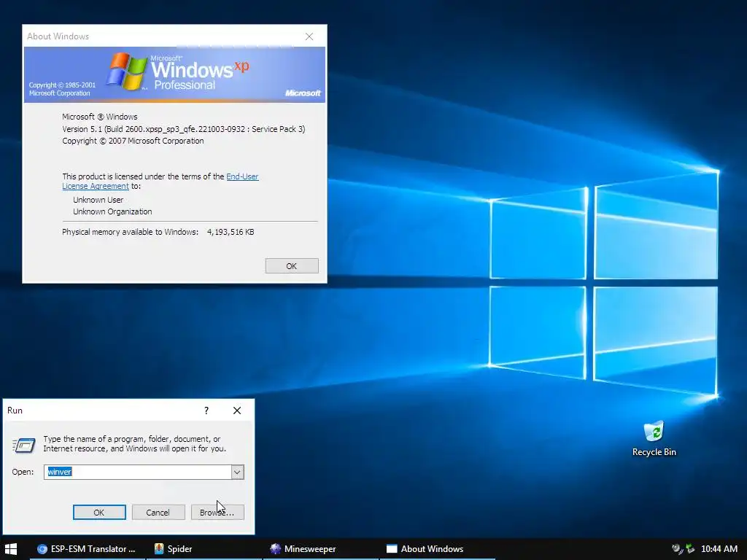Click the 'Copyright © 2007 Microsoft Corporation' line
The width and height of the screenshot is (747, 560).
pyautogui.click(x=133, y=141)
